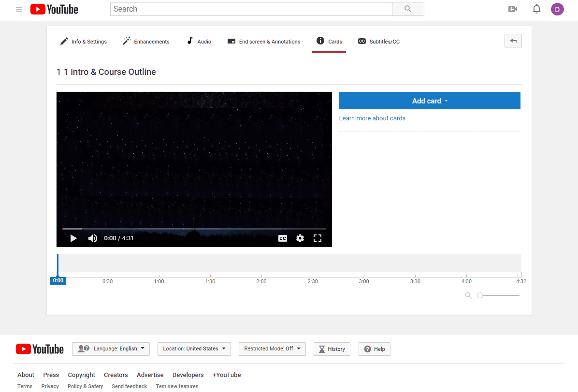This screenshot has width=578, height=392.
Task: Click the 0:00 / 4:31 time display
Action: (119, 238)
